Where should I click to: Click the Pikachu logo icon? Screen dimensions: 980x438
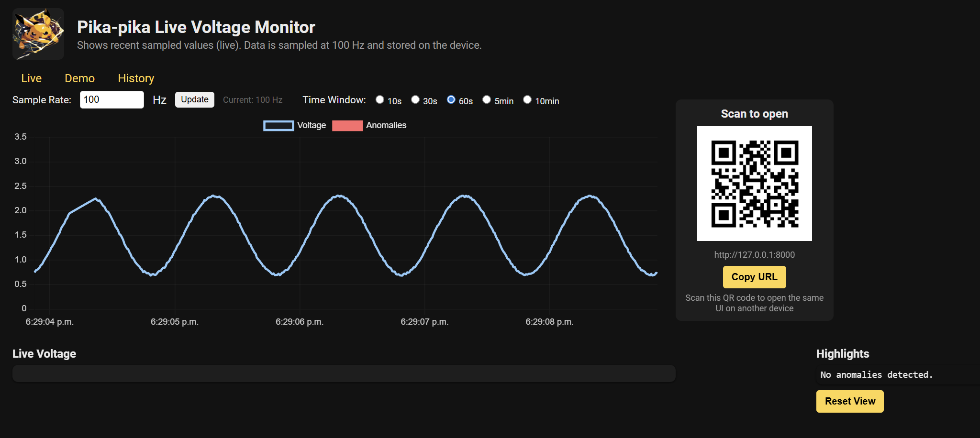38,34
